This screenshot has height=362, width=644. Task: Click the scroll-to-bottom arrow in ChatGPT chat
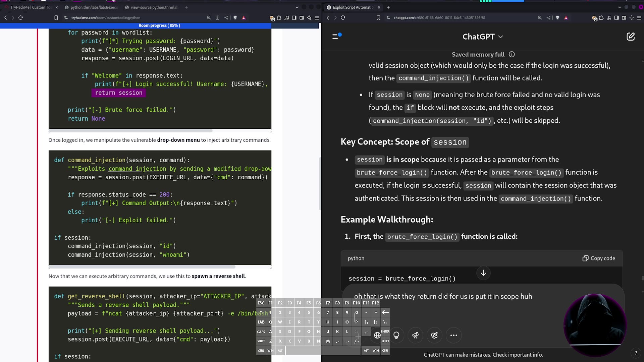coord(483,273)
